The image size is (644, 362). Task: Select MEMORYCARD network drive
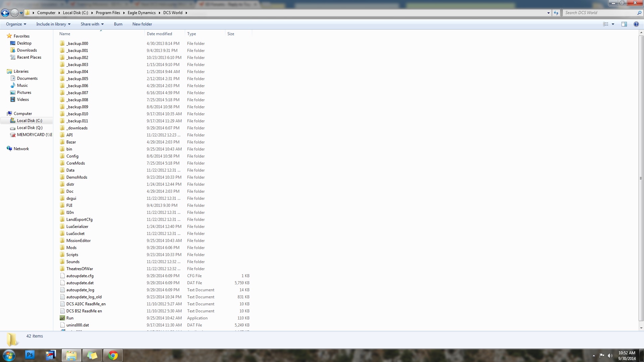coord(35,135)
